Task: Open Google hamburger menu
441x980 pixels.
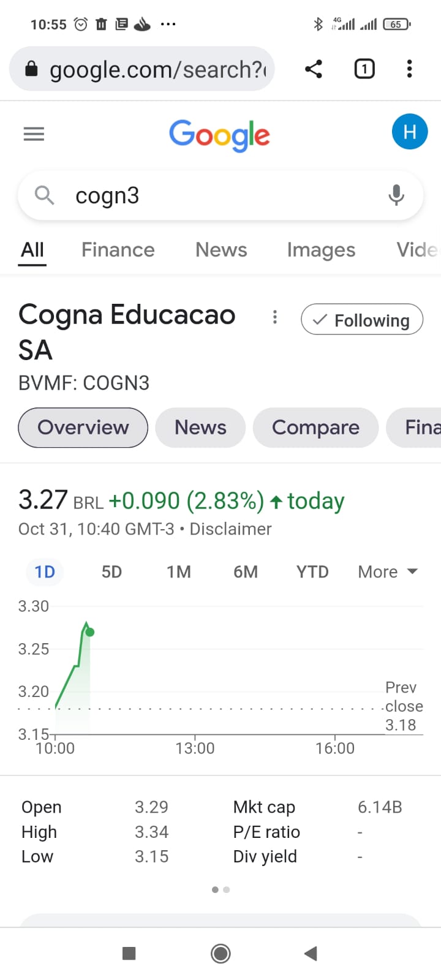Action: (34, 134)
